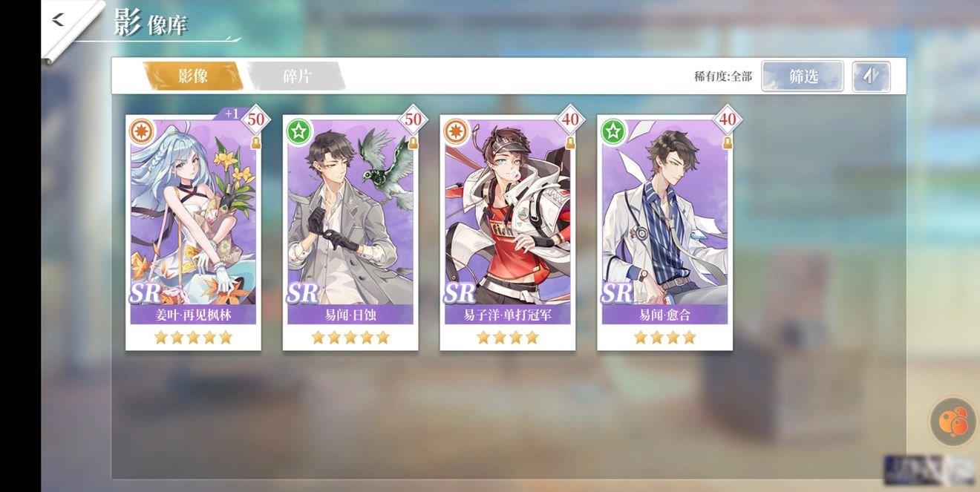Screen dimensions: 980x492
Task: Select the 影像 tab
Action: click(x=193, y=76)
